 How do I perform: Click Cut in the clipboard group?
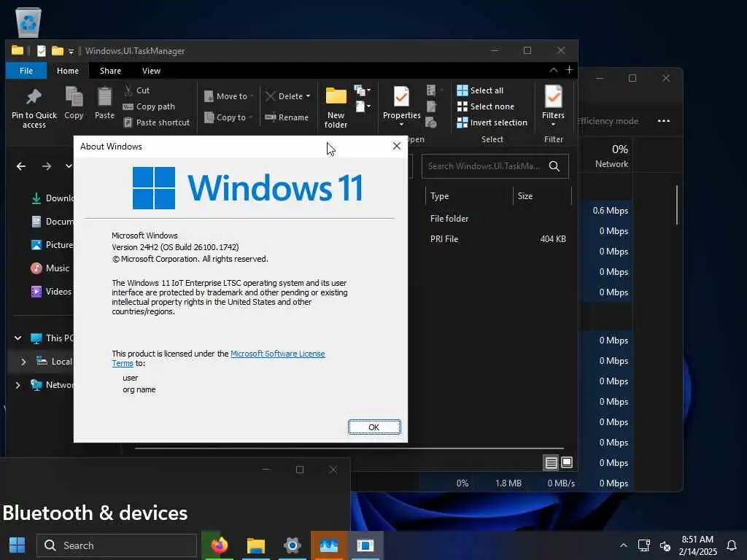click(136, 90)
